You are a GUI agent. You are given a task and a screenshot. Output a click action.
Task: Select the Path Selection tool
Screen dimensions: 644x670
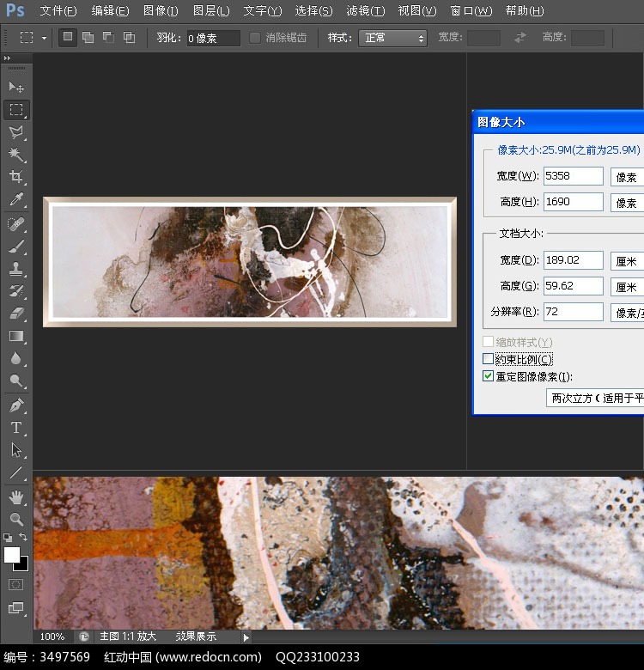[16, 450]
